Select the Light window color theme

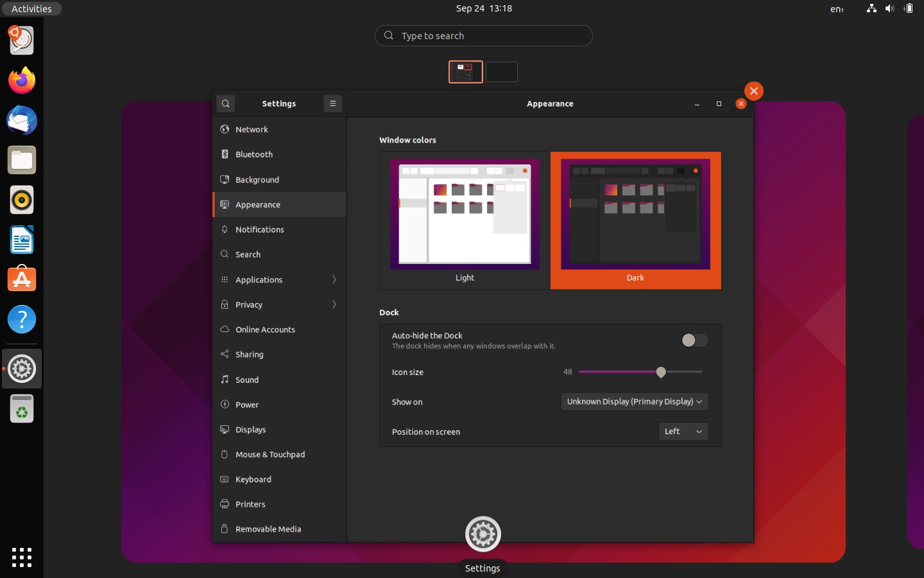(465, 220)
